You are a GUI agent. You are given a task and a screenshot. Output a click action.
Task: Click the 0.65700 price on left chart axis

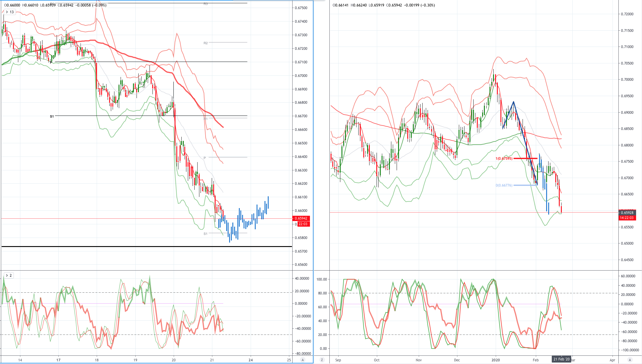[301, 251]
